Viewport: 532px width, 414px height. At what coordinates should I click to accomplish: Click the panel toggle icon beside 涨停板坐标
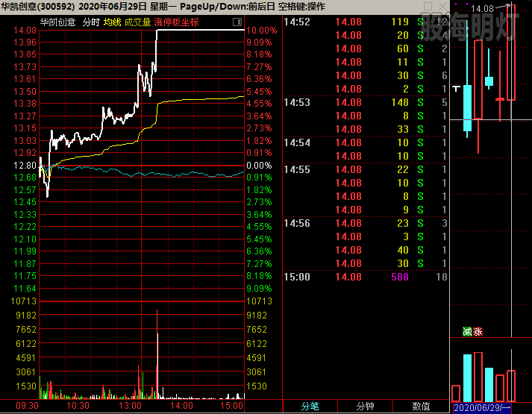coord(237,22)
